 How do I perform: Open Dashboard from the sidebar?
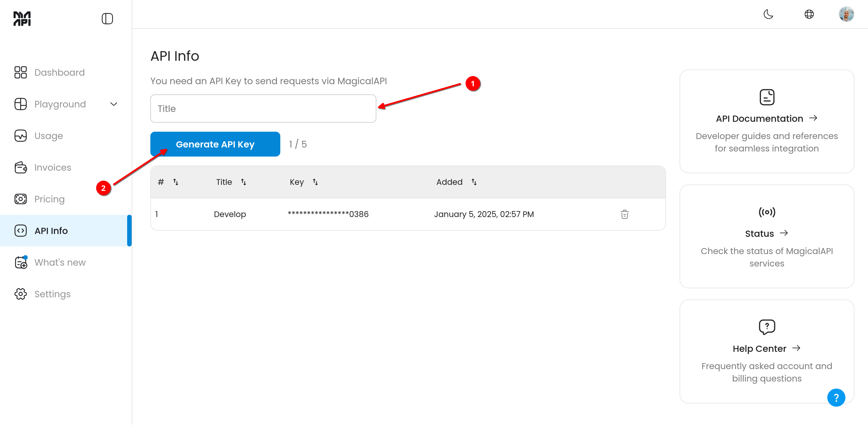point(59,72)
